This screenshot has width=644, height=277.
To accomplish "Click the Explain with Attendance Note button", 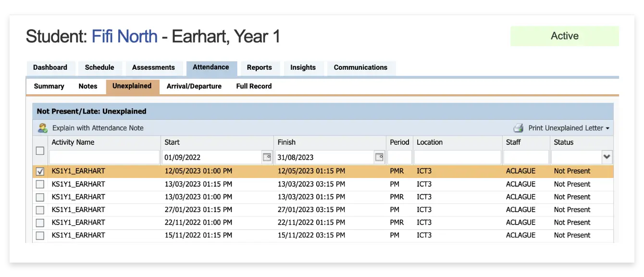I will click(98, 128).
